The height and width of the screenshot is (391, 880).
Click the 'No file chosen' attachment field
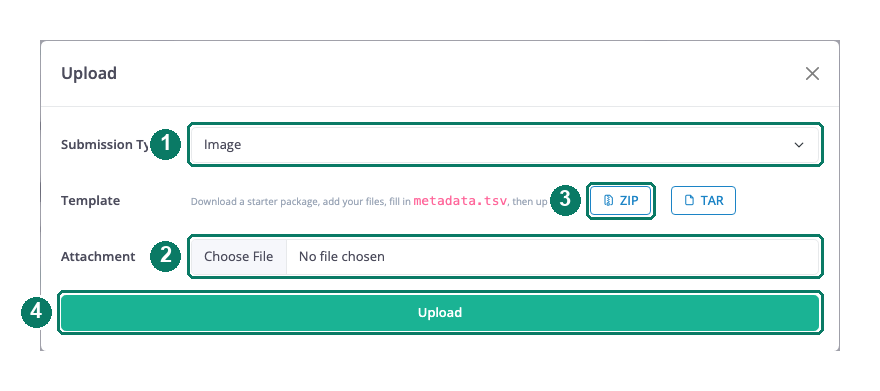tap(505, 256)
